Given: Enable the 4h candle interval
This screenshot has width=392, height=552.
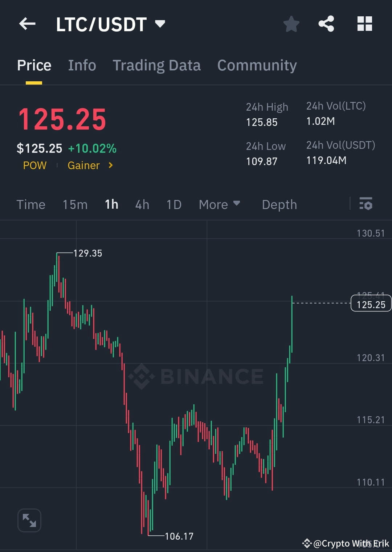Looking at the screenshot, I should (142, 204).
